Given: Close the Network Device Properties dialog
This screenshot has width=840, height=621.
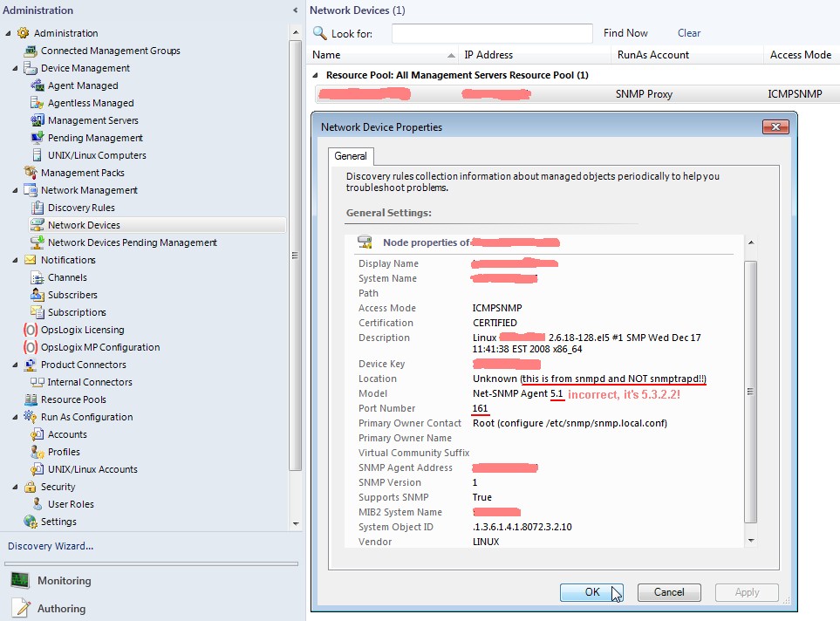Looking at the screenshot, I should coord(775,127).
